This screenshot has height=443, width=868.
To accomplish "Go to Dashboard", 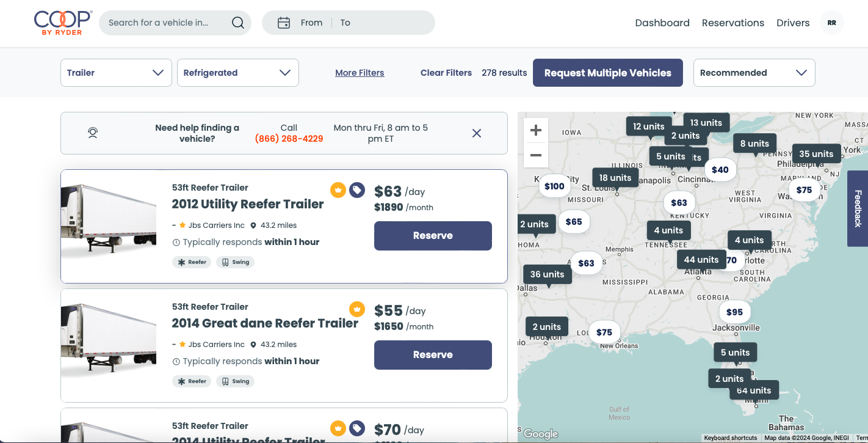I will (662, 23).
